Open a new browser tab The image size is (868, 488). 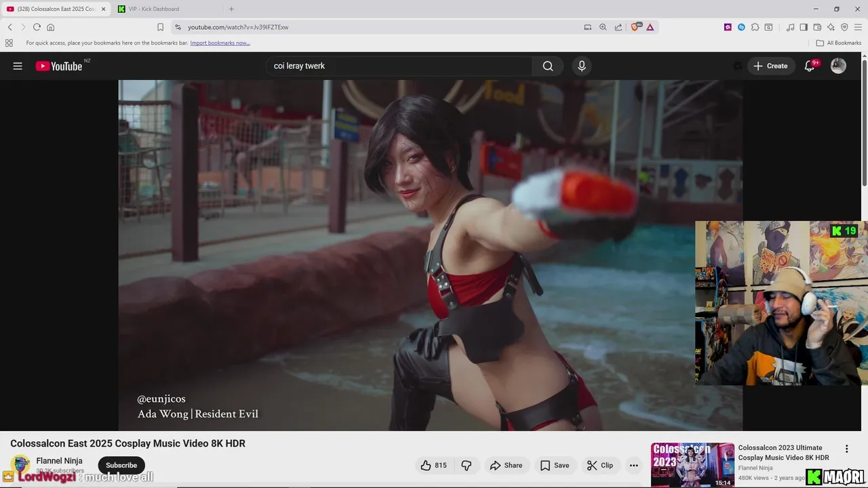click(x=231, y=9)
